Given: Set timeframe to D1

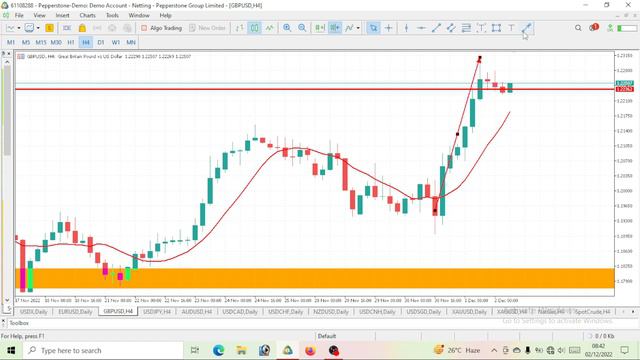Looking at the screenshot, I should [101, 42].
